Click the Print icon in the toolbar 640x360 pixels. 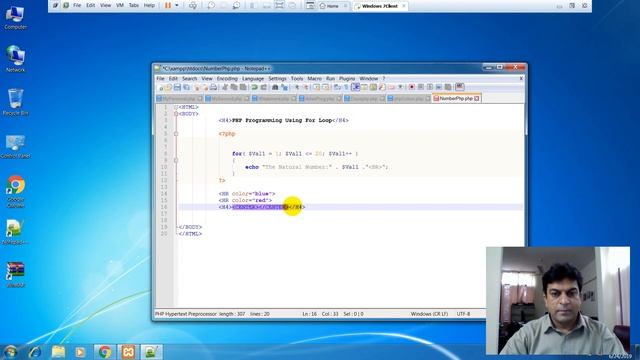click(213, 87)
